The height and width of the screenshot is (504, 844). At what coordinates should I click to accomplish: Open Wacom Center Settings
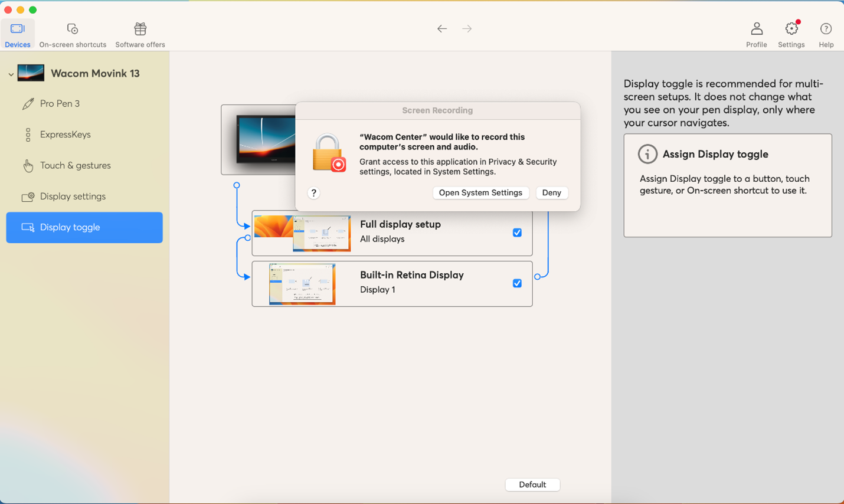point(791,34)
